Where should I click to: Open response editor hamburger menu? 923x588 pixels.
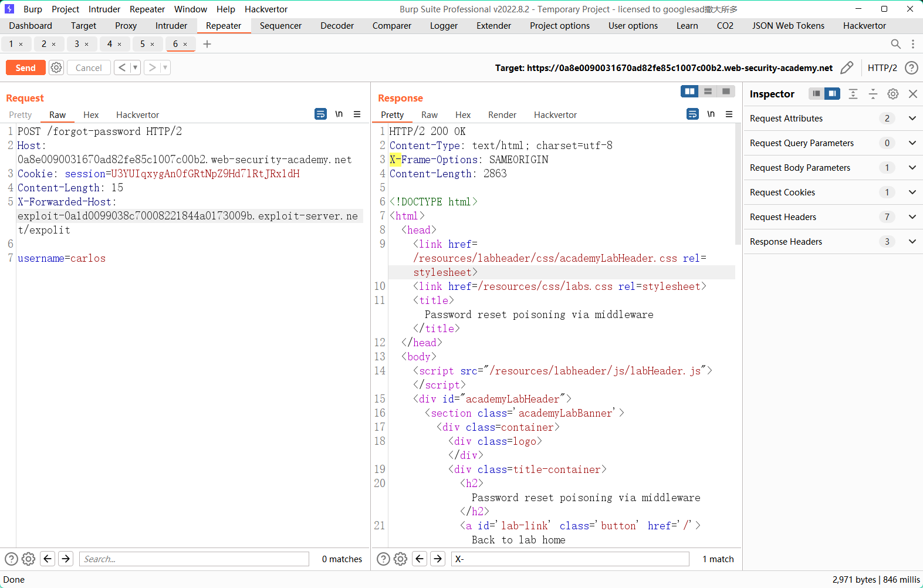pos(729,114)
